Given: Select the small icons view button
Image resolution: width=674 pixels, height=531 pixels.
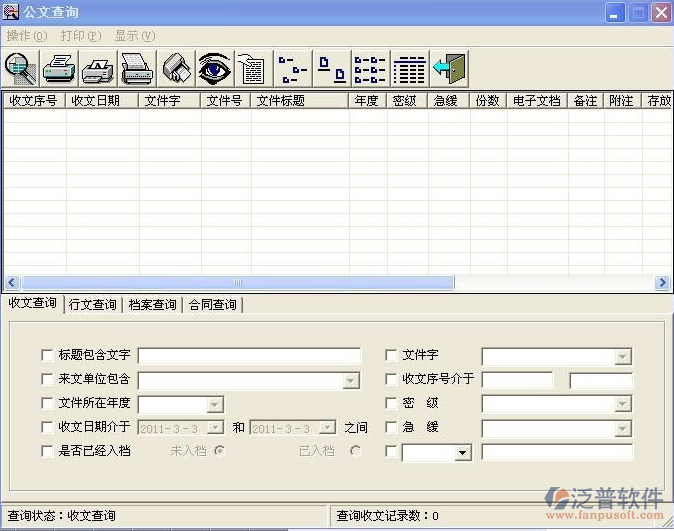Looking at the screenshot, I should tap(332, 68).
